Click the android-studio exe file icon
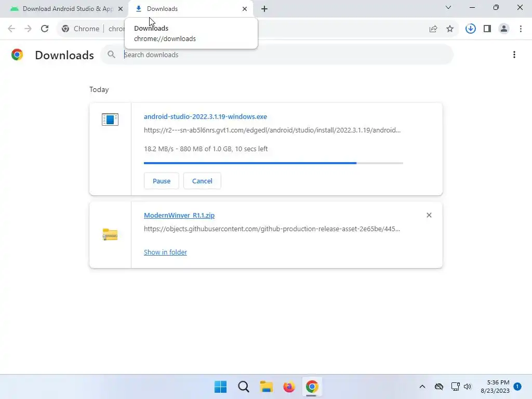Viewport: 532px width, 399px height. 110,119
